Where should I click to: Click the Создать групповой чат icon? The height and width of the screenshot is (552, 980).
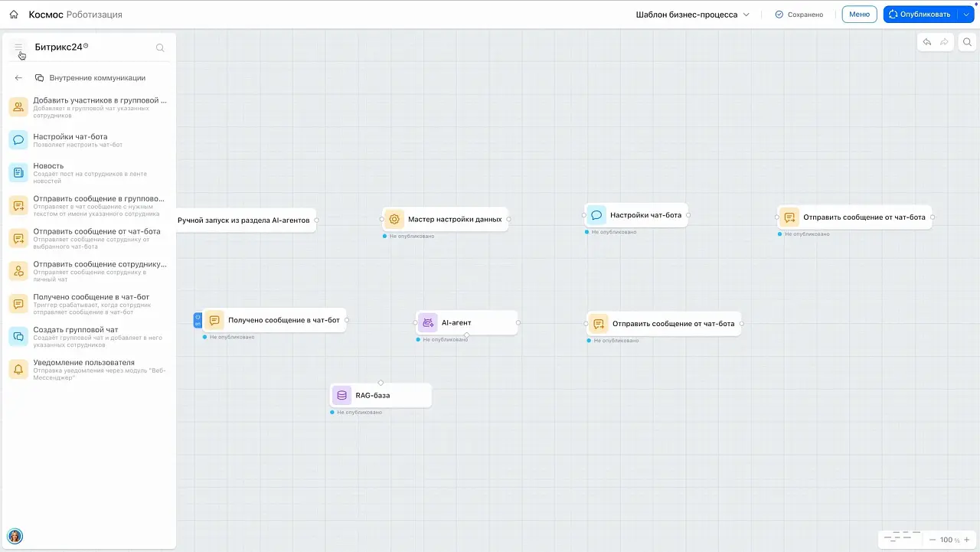[18, 335]
